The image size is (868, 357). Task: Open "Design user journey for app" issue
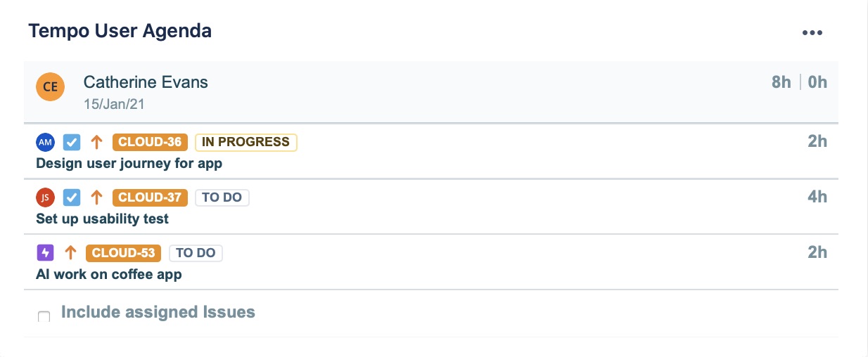[129, 164]
